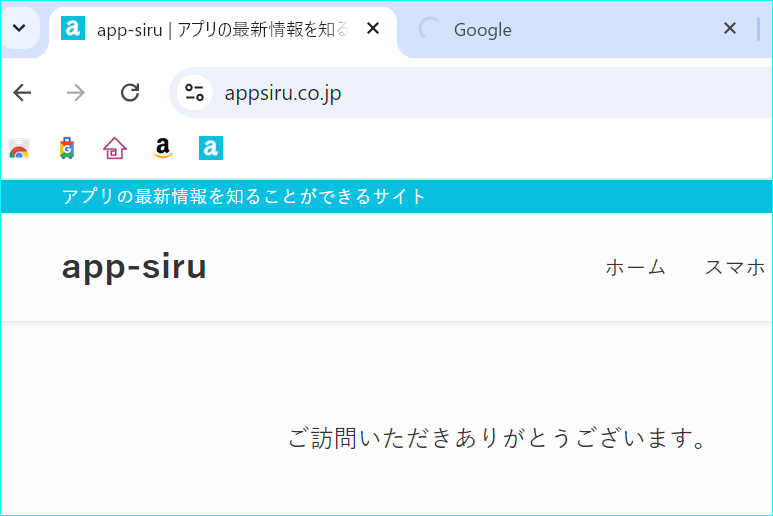
Task: Open the Google Travel luggage bookmark
Action: click(x=67, y=148)
